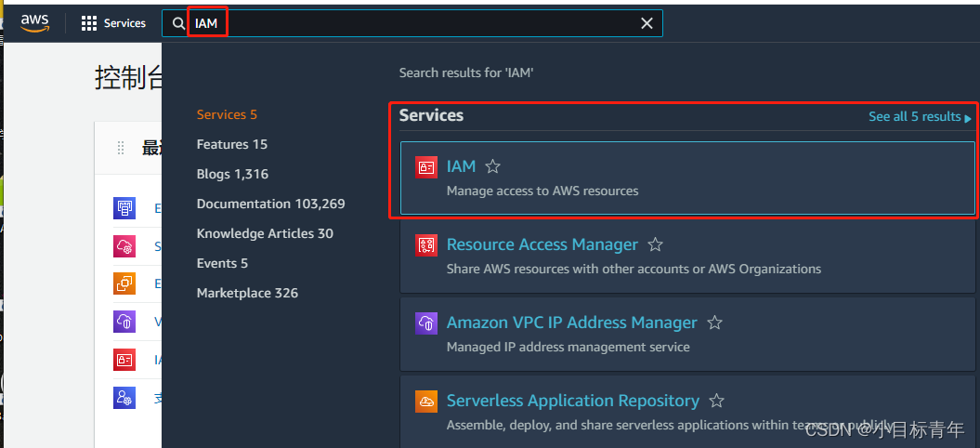The height and width of the screenshot is (448, 980).
Task: Select the Knowledge Articles 30 filter
Action: click(265, 233)
